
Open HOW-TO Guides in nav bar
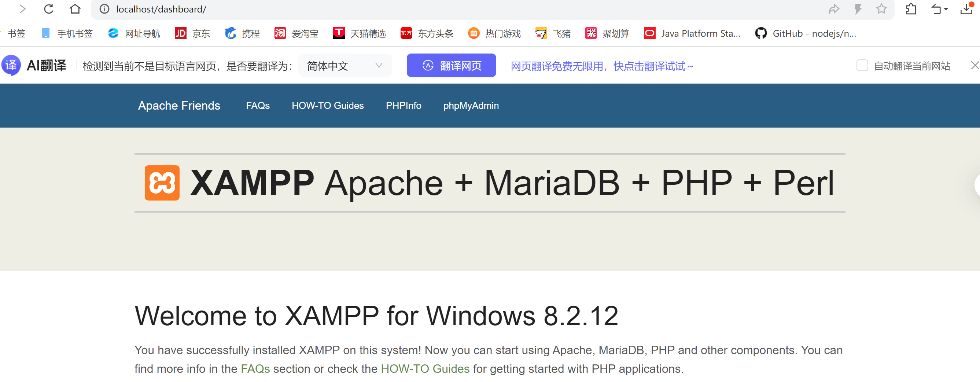(328, 105)
